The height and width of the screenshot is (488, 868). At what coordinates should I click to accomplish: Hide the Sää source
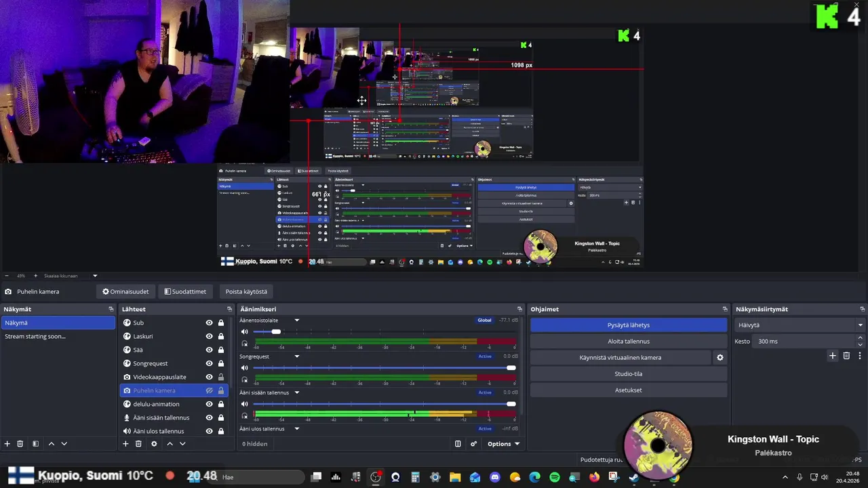[210, 350]
